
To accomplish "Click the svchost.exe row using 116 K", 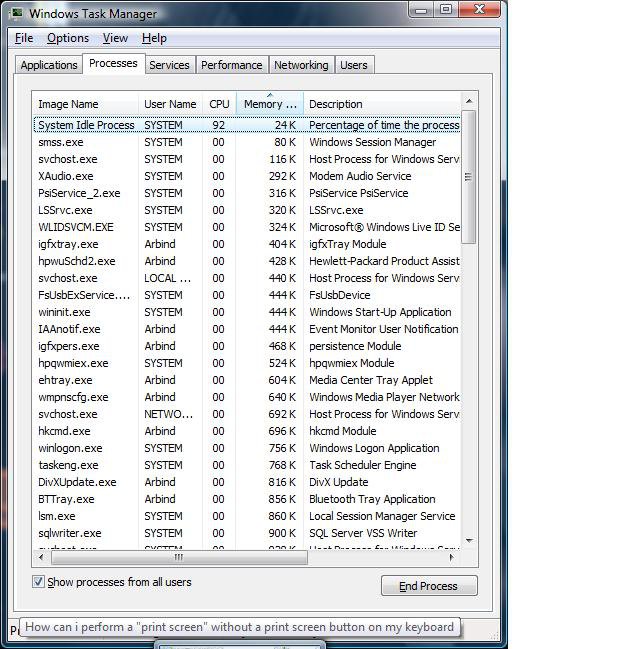I will tap(247, 159).
